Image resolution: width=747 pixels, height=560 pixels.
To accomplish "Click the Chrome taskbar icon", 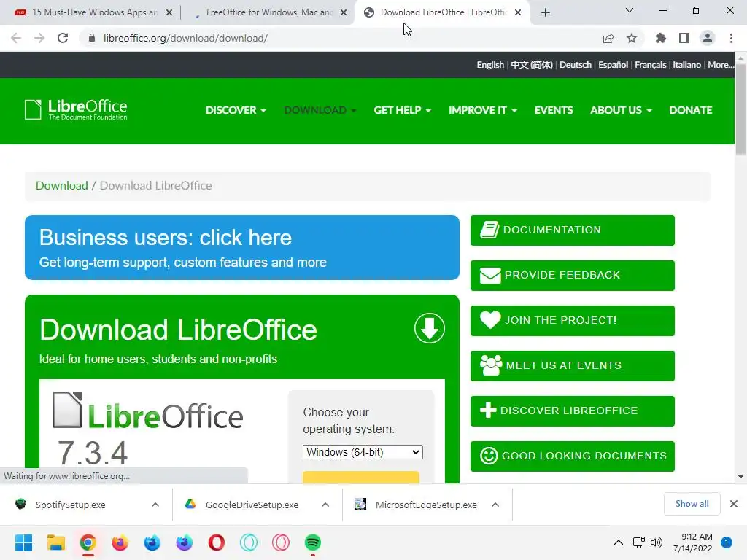I will click(88, 542).
